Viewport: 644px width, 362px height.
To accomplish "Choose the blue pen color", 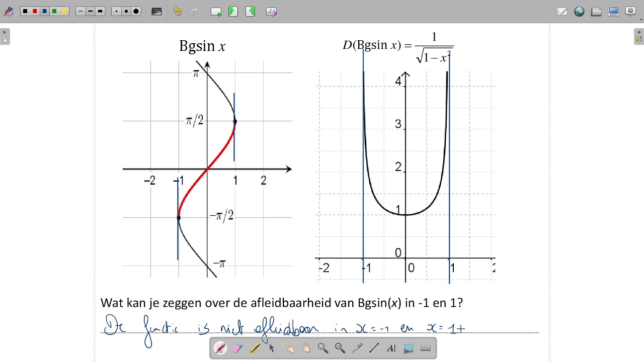I will (x=44, y=12).
